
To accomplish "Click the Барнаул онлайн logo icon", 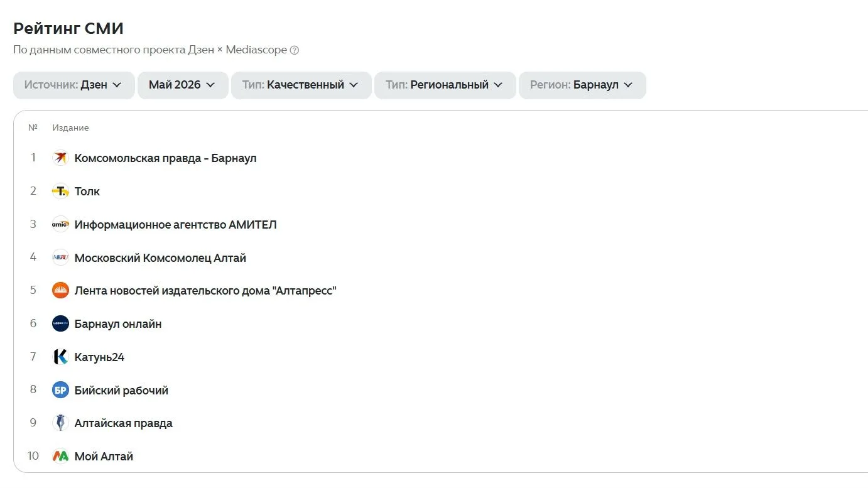I will pyautogui.click(x=60, y=324).
